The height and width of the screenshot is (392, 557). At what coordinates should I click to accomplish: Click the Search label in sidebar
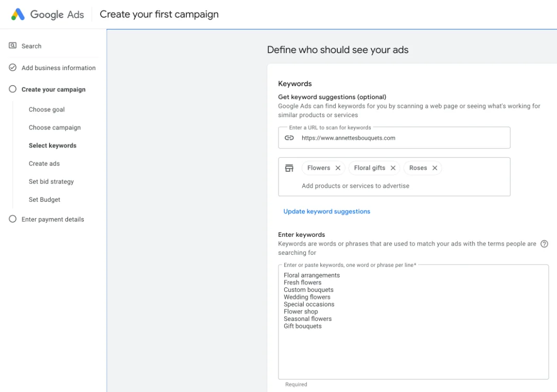coord(31,46)
